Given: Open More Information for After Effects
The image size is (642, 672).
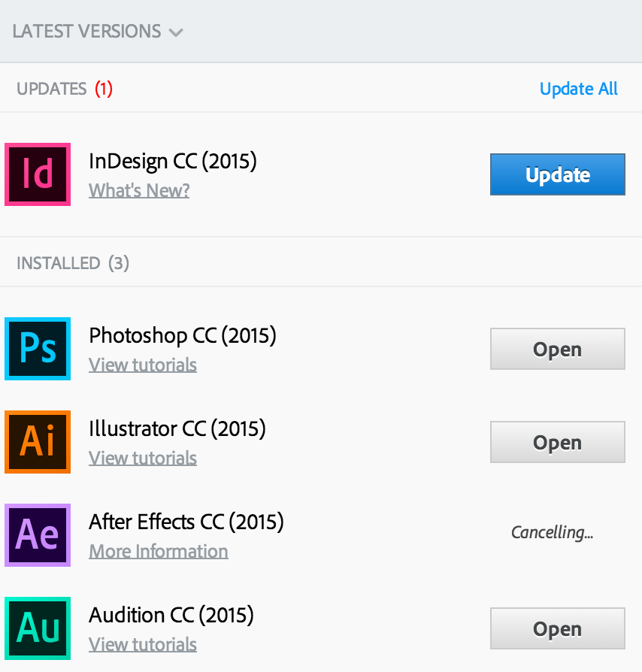Looking at the screenshot, I should pyautogui.click(x=158, y=551).
